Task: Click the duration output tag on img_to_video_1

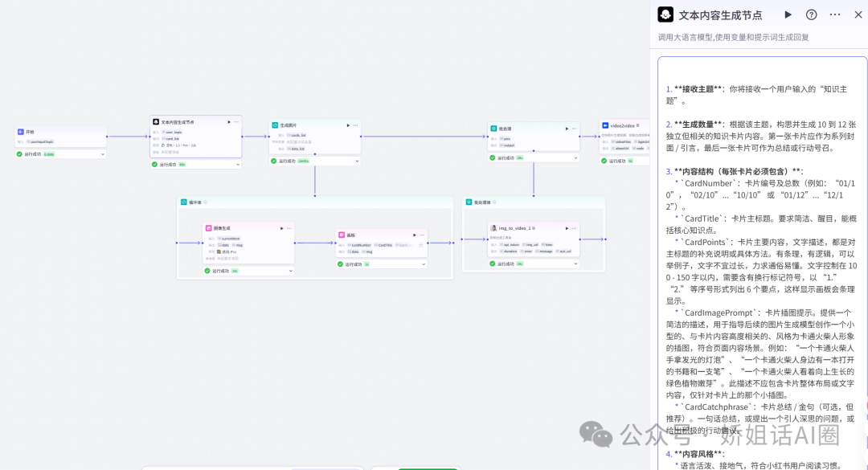Action: click(509, 251)
